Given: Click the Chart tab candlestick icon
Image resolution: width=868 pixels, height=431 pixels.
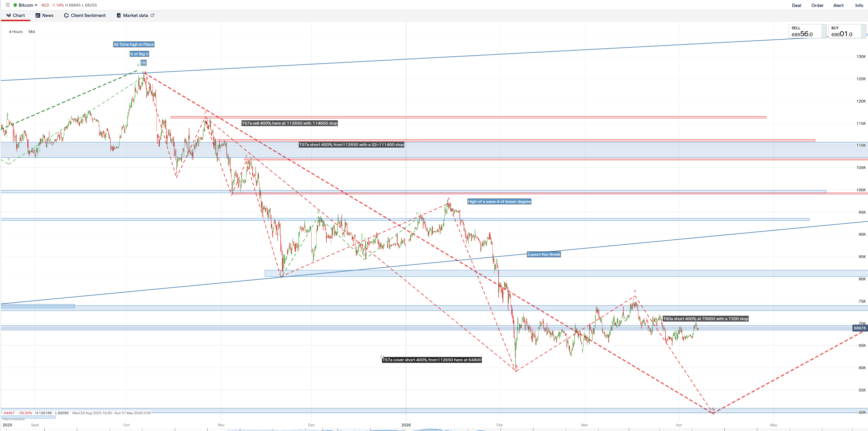Looking at the screenshot, I should pos(9,16).
